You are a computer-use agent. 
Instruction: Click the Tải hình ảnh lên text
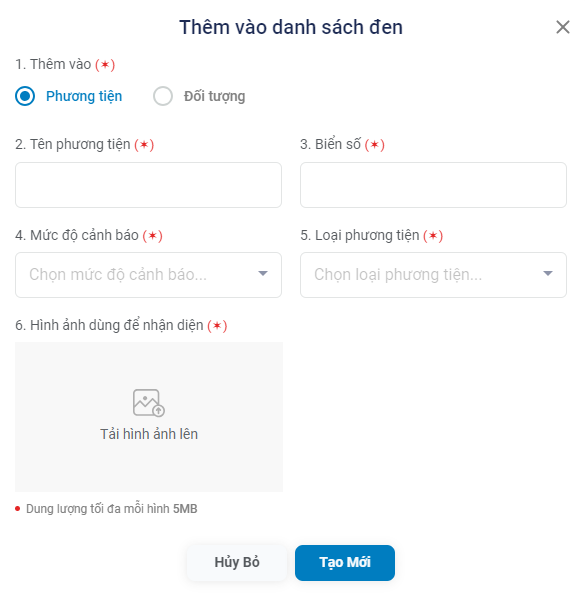pyautogui.click(x=149, y=434)
